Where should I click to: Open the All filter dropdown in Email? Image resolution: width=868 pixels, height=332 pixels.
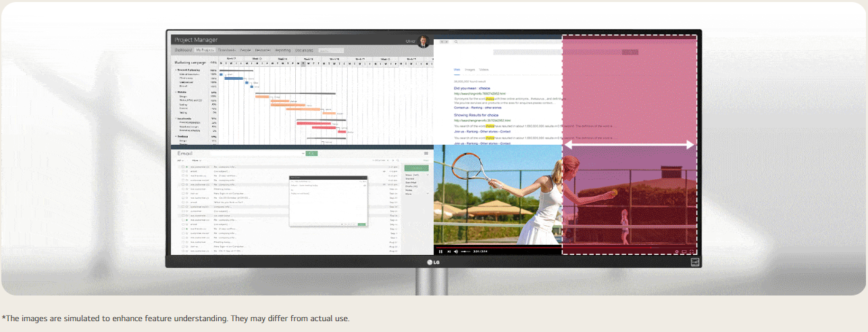tap(180, 161)
